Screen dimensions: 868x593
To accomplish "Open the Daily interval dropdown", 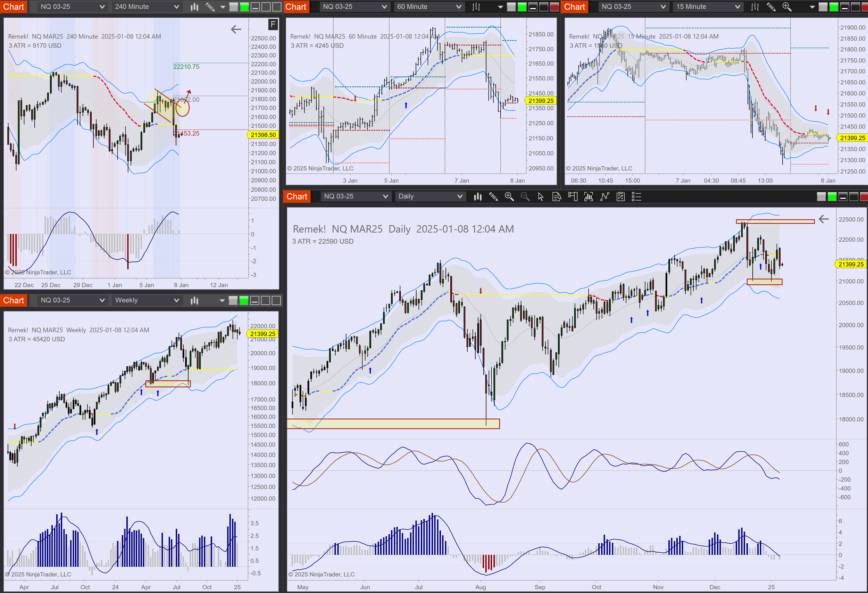I will click(x=430, y=197).
